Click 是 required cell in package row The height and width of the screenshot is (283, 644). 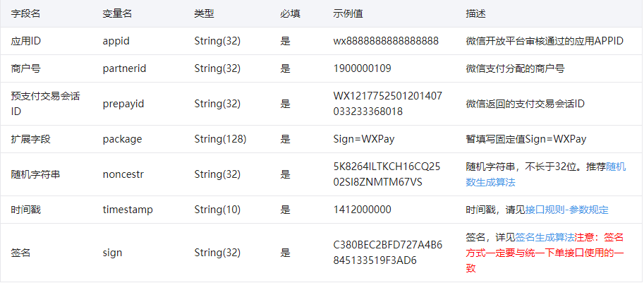pyautogui.click(x=286, y=139)
